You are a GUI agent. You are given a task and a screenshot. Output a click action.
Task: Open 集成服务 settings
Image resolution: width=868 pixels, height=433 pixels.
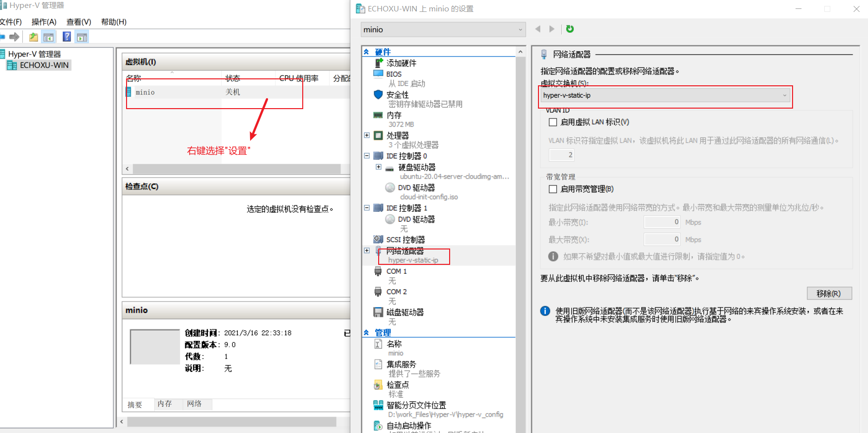tap(401, 364)
